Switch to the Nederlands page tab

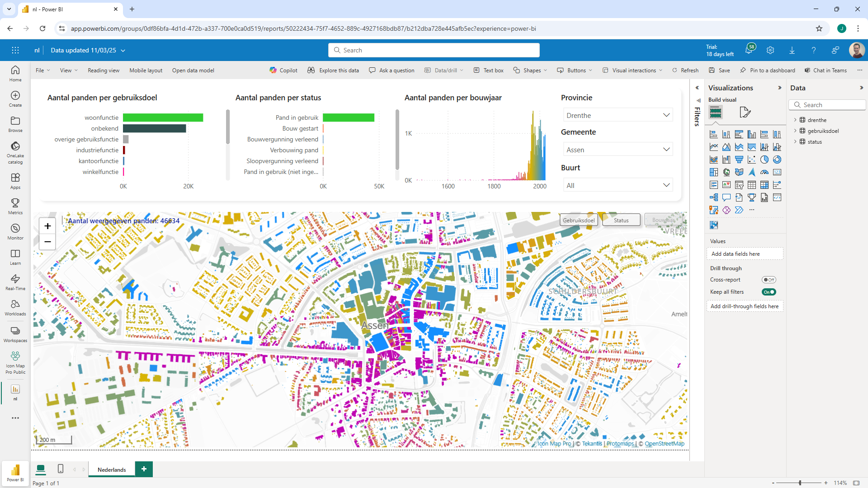tap(112, 469)
